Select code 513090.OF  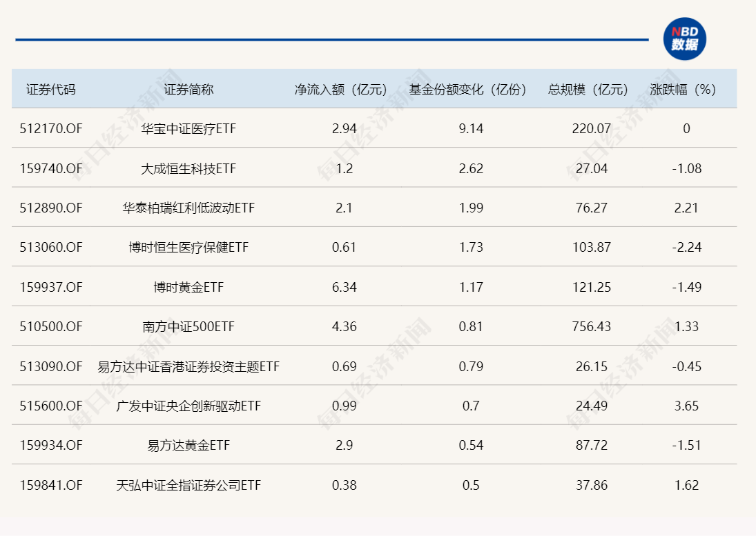51,367
